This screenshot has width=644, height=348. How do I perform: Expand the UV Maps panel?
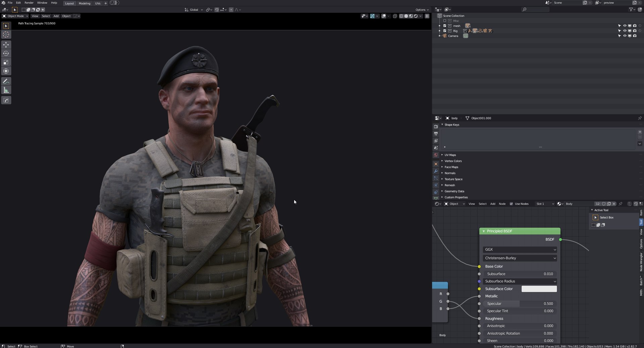click(450, 155)
